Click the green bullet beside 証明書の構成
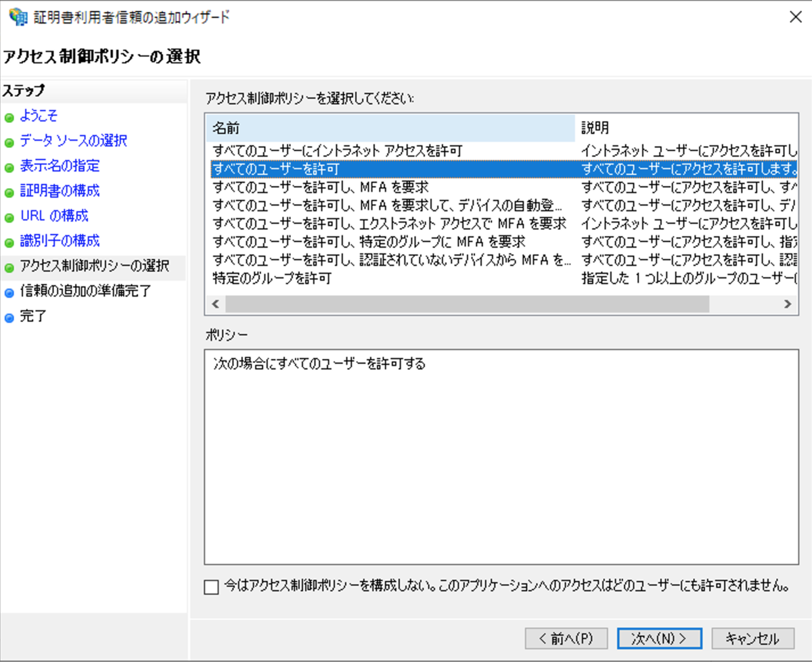This screenshot has height=662, width=812. pos(8,191)
